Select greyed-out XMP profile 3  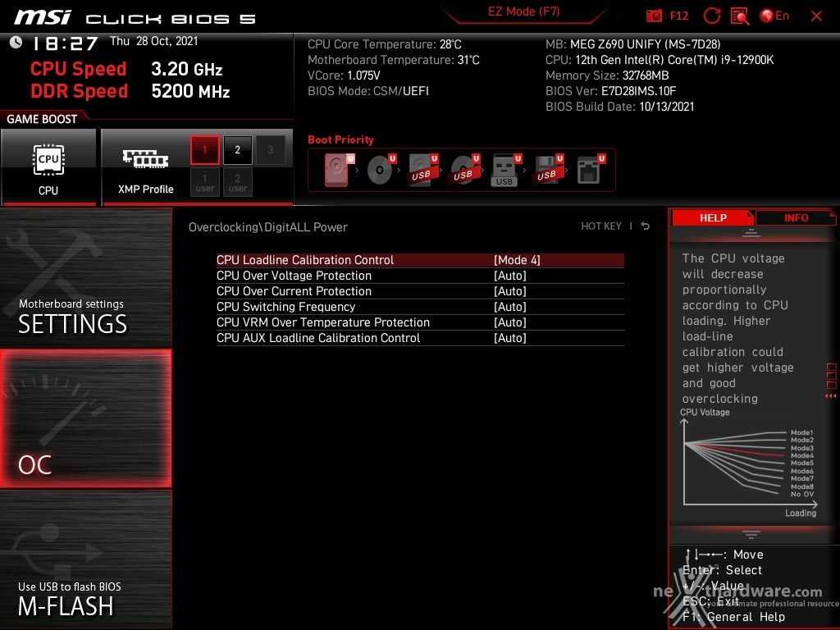point(270,150)
